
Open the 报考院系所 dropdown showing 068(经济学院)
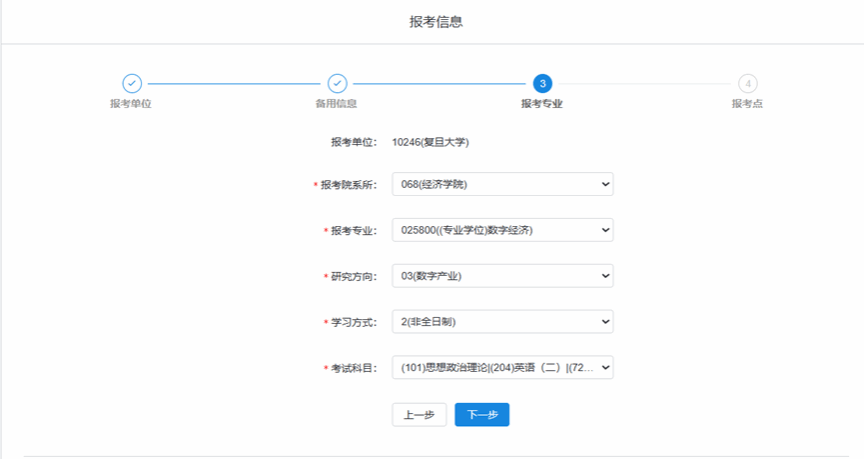[x=502, y=184]
